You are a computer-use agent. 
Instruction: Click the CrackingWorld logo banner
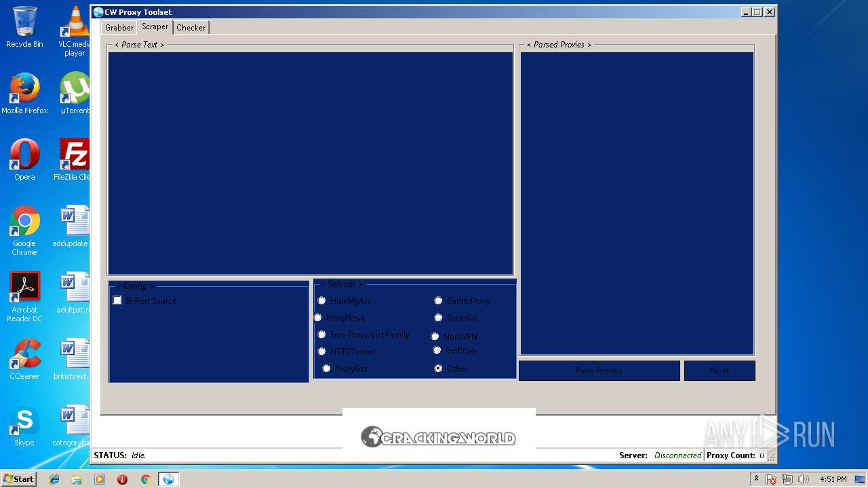pyautogui.click(x=439, y=437)
